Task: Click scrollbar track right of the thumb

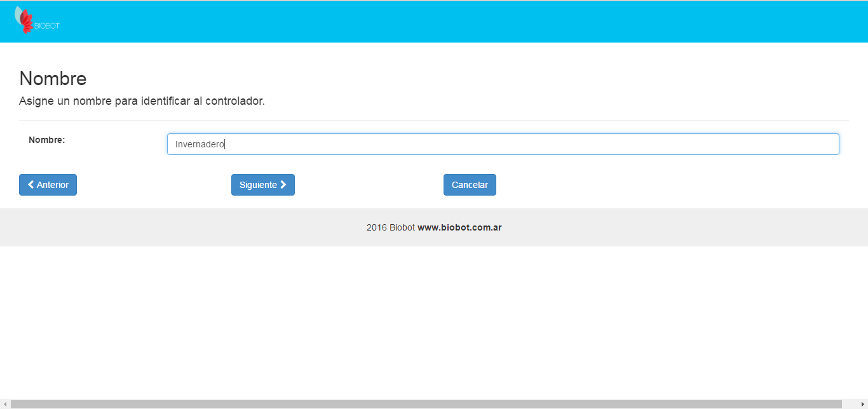Action: pyautogui.click(x=849, y=405)
